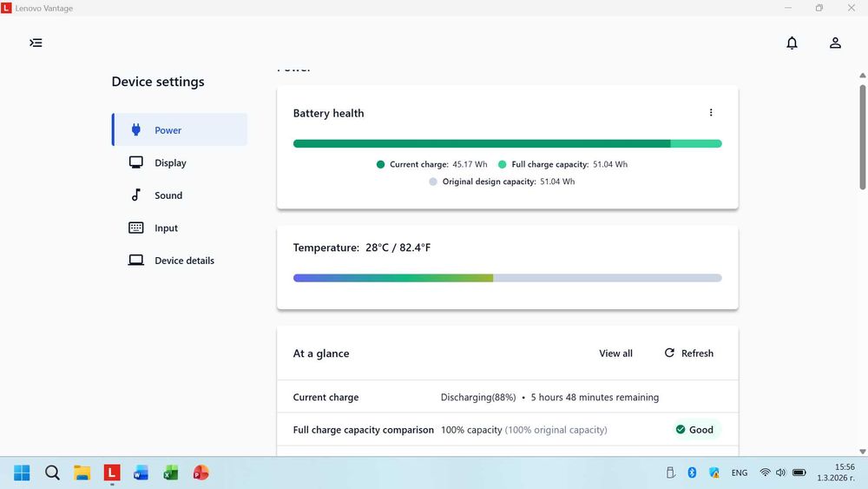The width and height of the screenshot is (868, 489).
Task: Click Full charge capacity comparison label
Action: click(363, 430)
